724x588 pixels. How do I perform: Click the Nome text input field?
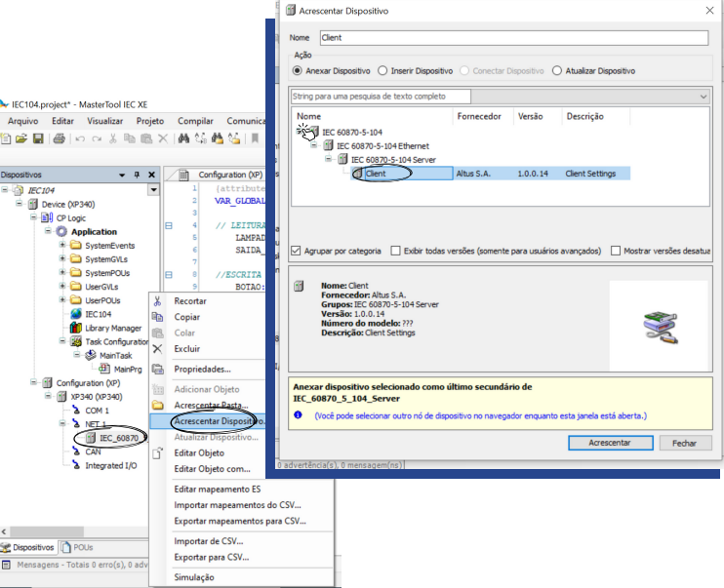click(x=512, y=37)
